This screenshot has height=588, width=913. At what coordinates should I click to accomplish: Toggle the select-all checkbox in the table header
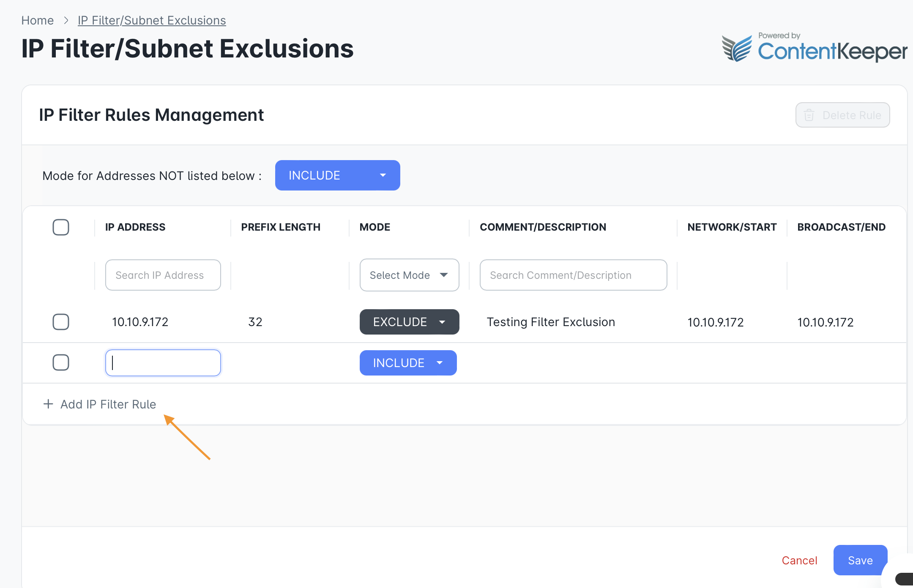[61, 227]
